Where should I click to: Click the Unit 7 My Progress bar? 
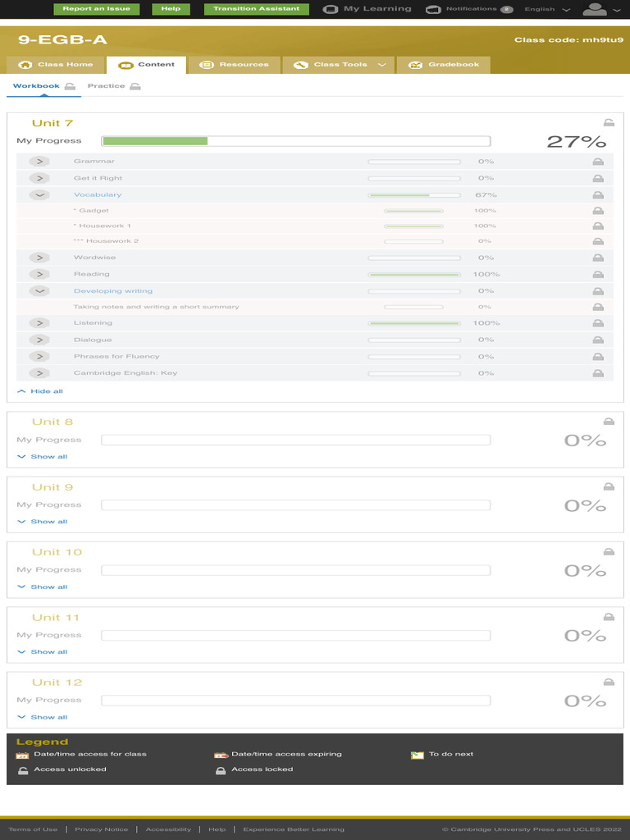pos(295,141)
